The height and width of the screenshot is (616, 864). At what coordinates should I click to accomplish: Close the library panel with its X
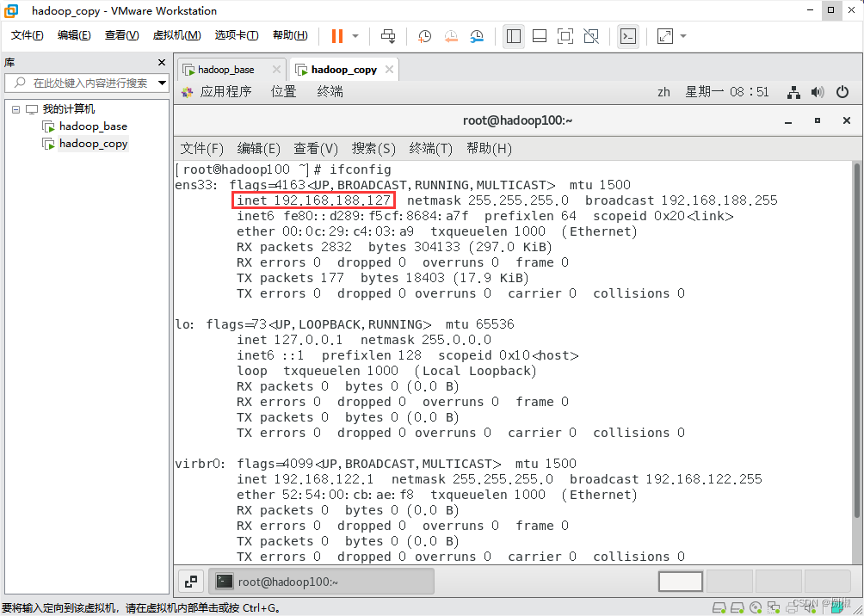point(162,62)
